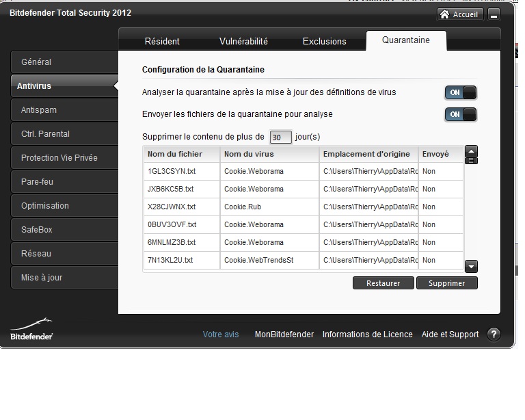This screenshot has width=525, height=420.
Task: Click Non cell in 0BUV3OVF.txt row
Action: 441,224
